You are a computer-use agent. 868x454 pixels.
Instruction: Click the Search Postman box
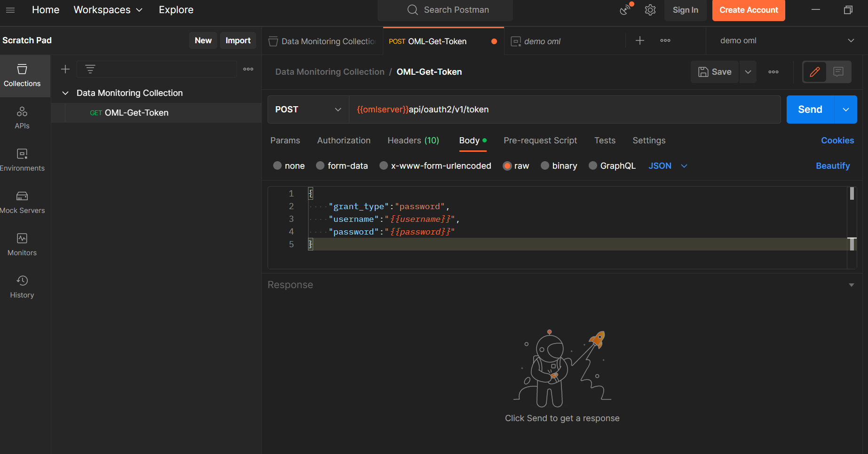(x=445, y=10)
